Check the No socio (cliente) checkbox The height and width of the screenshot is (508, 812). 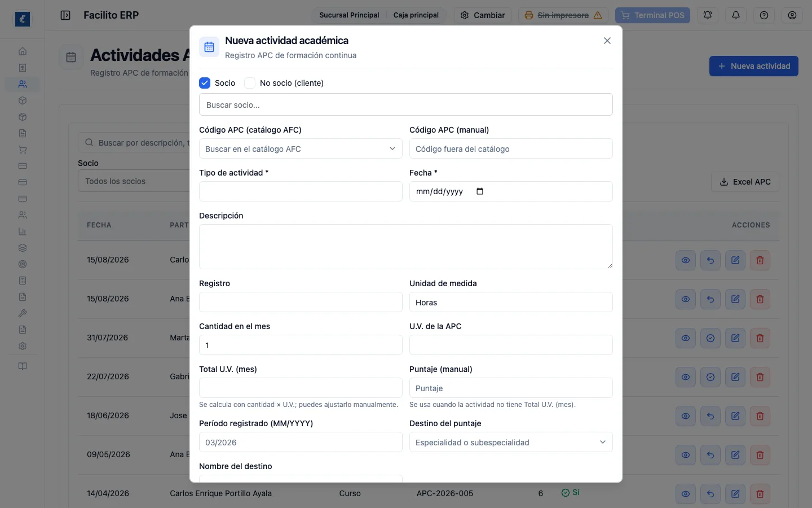(250, 83)
